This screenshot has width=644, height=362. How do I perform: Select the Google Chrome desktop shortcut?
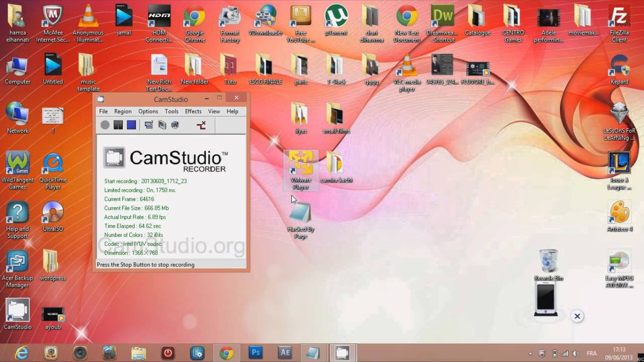coord(195,24)
